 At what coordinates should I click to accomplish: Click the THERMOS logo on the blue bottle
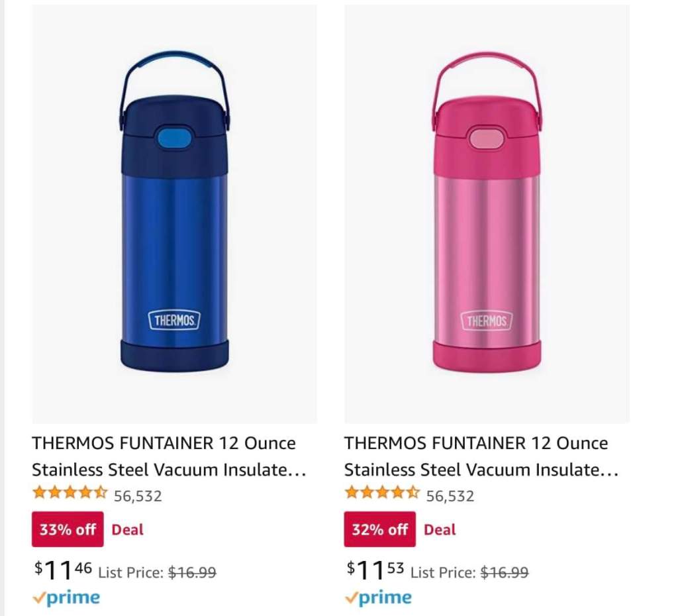(174, 321)
